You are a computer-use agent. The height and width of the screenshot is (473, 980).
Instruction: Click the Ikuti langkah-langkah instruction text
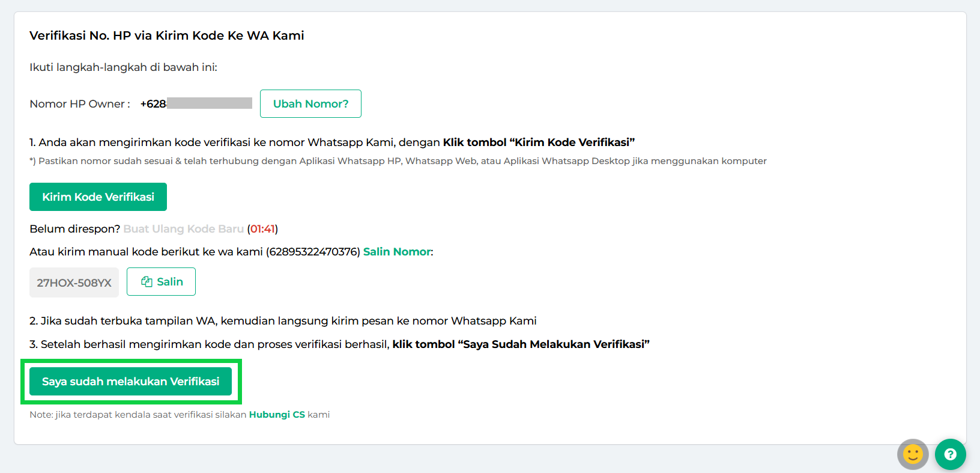tap(123, 67)
